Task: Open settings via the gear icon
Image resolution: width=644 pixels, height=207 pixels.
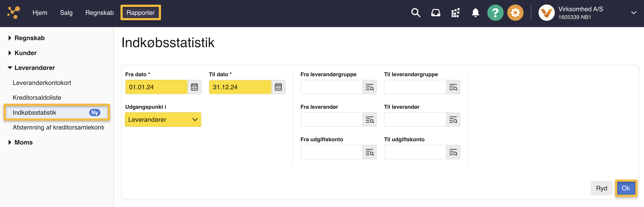Action: click(515, 12)
